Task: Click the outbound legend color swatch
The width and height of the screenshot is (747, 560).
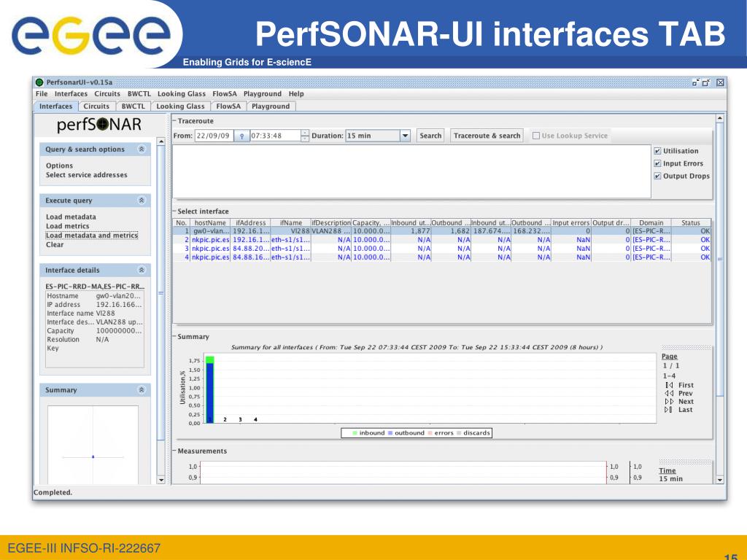Action: pos(390,433)
